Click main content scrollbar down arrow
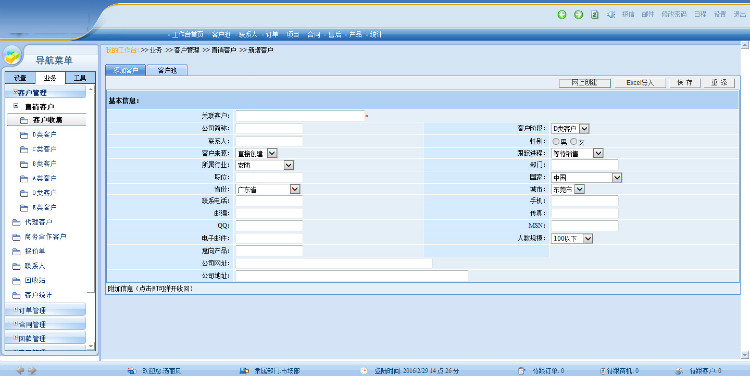This screenshot has height=376, width=750. [x=744, y=354]
